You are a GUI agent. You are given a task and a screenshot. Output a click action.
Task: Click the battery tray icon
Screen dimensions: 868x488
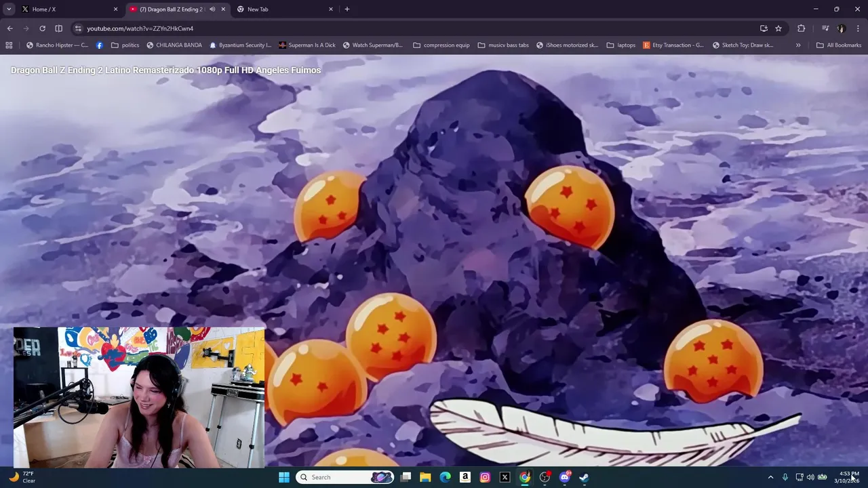tap(823, 477)
